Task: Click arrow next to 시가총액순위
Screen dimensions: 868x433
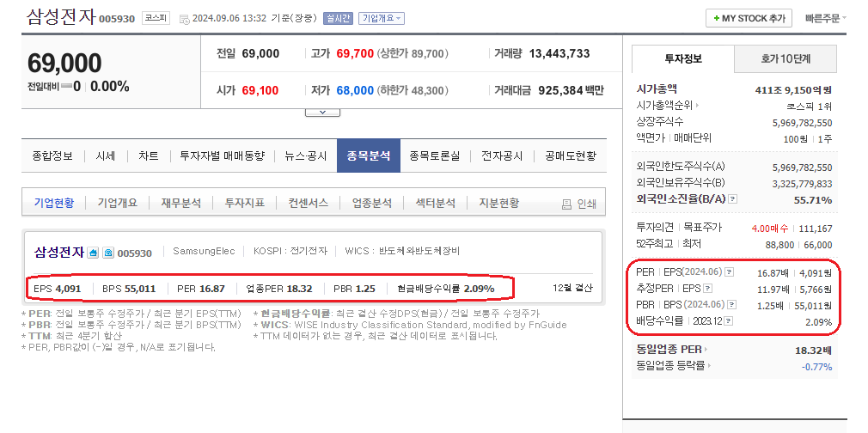Action: (697, 105)
